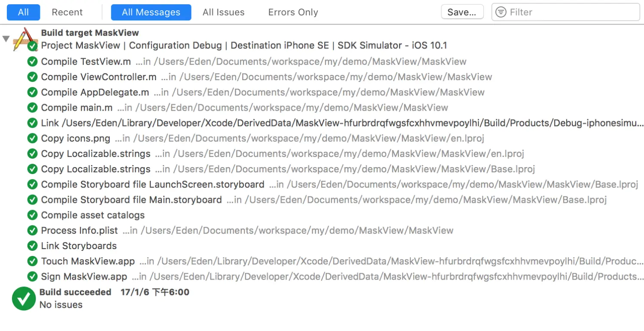This screenshot has height=331, width=644.
Task: Select the All scope button
Action: click(23, 12)
